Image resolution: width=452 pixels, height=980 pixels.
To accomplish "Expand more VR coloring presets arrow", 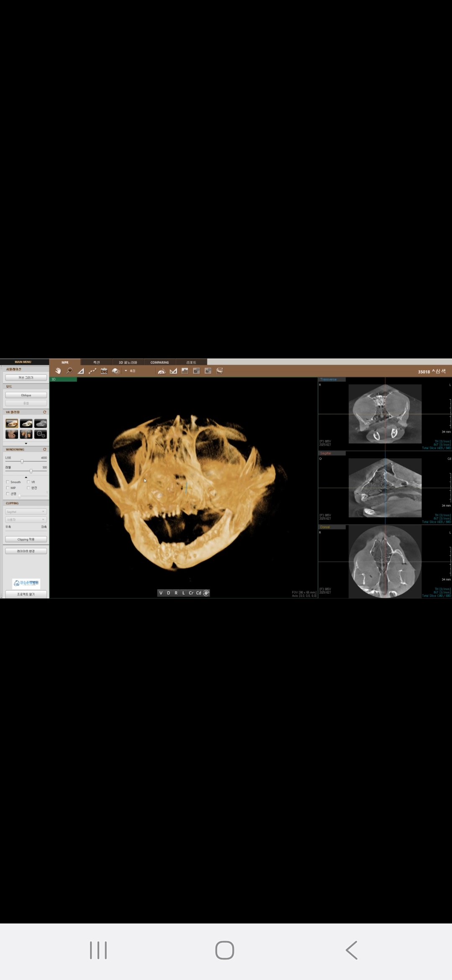I will point(26,443).
